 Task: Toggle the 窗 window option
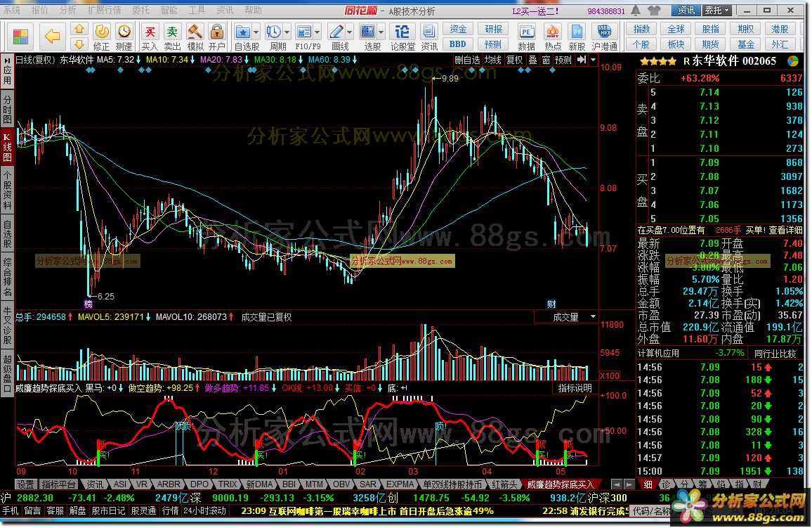coord(546,60)
